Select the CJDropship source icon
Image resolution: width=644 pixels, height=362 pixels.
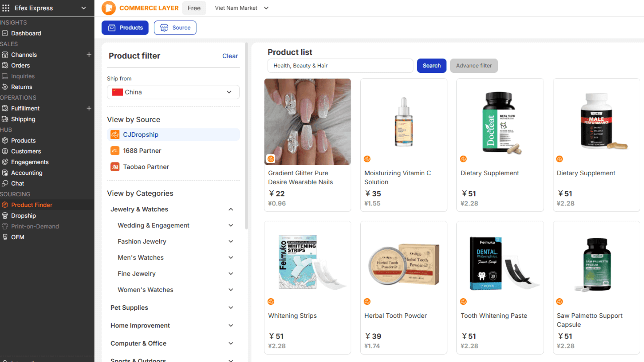pyautogui.click(x=115, y=135)
